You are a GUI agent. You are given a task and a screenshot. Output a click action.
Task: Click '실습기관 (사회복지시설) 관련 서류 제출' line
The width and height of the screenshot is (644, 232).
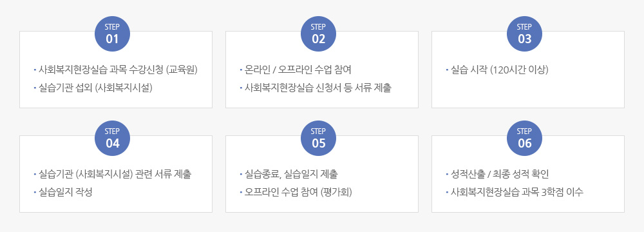pyautogui.click(x=115, y=175)
